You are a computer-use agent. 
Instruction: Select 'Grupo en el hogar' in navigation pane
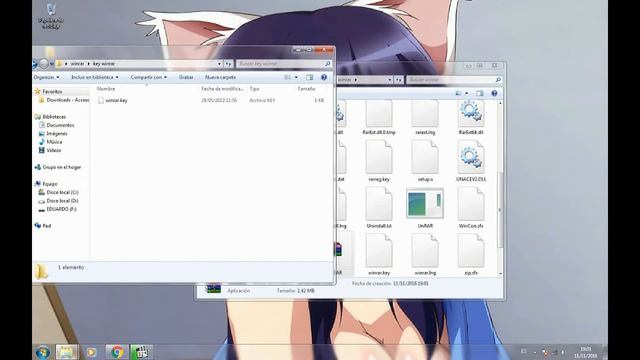[x=61, y=167]
